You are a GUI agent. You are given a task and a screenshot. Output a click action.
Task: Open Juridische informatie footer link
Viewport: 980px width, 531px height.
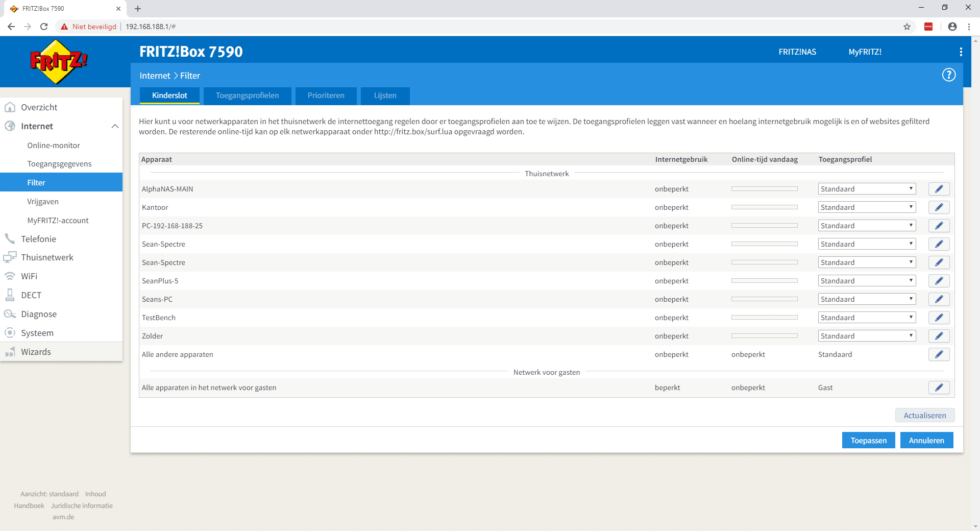82,505
